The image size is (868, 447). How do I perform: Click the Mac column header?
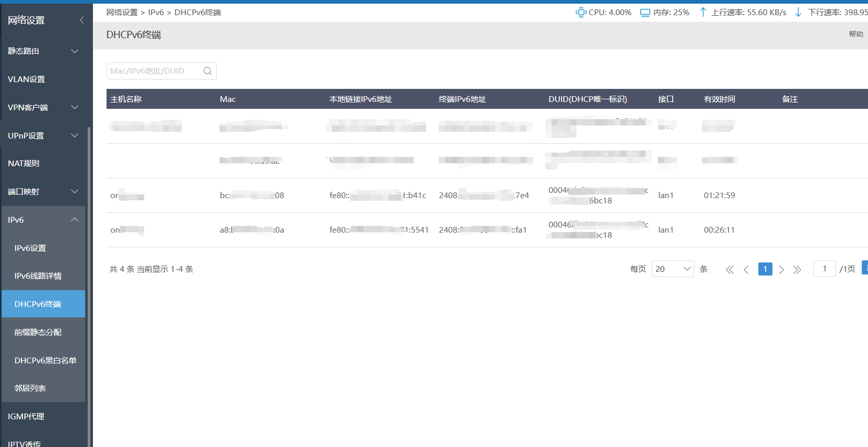228,99
